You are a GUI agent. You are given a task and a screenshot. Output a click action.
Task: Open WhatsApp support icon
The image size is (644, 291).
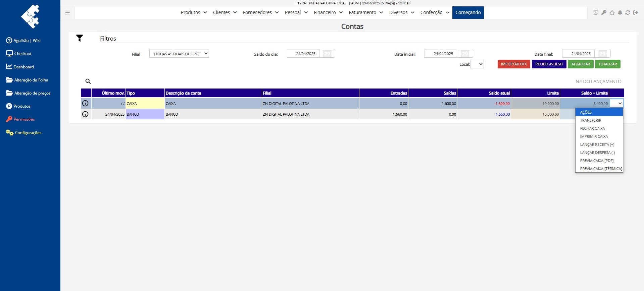point(596,12)
